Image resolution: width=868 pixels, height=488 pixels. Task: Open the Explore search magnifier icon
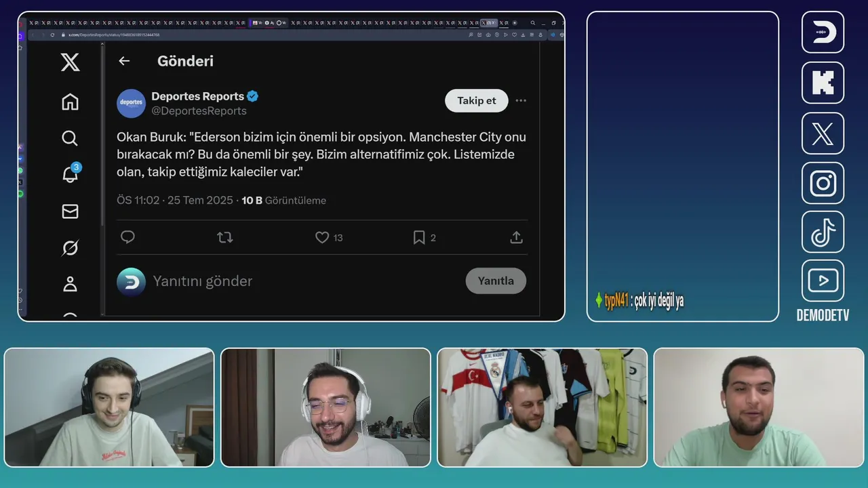tap(70, 138)
